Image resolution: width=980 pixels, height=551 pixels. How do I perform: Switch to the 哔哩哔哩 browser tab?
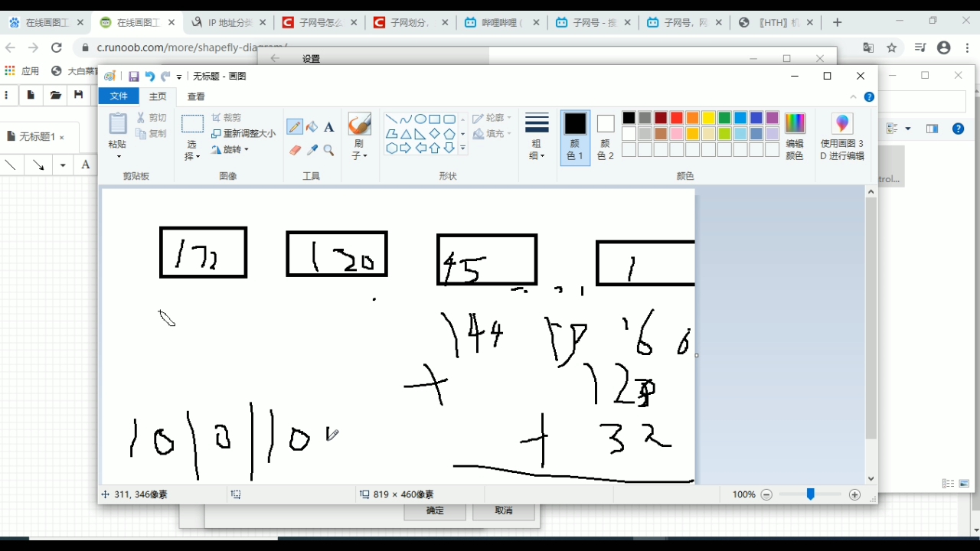(x=501, y=23)
